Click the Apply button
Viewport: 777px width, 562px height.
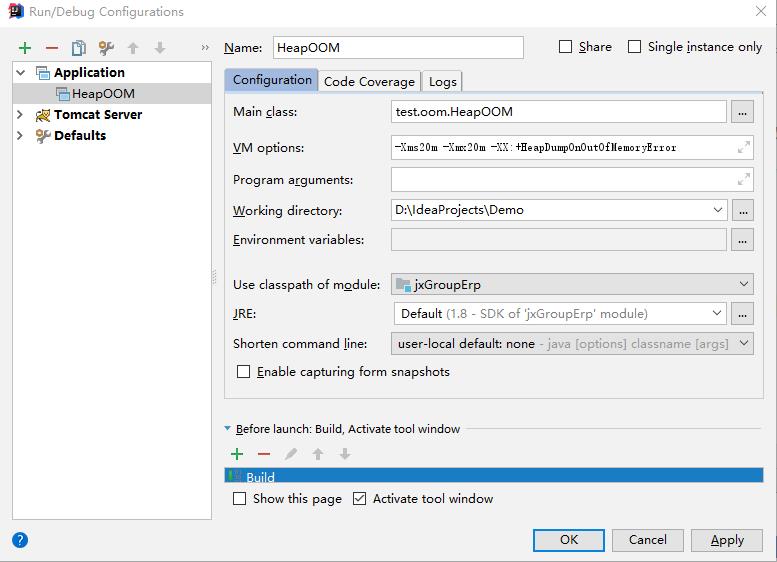click(x=727, y=540)
